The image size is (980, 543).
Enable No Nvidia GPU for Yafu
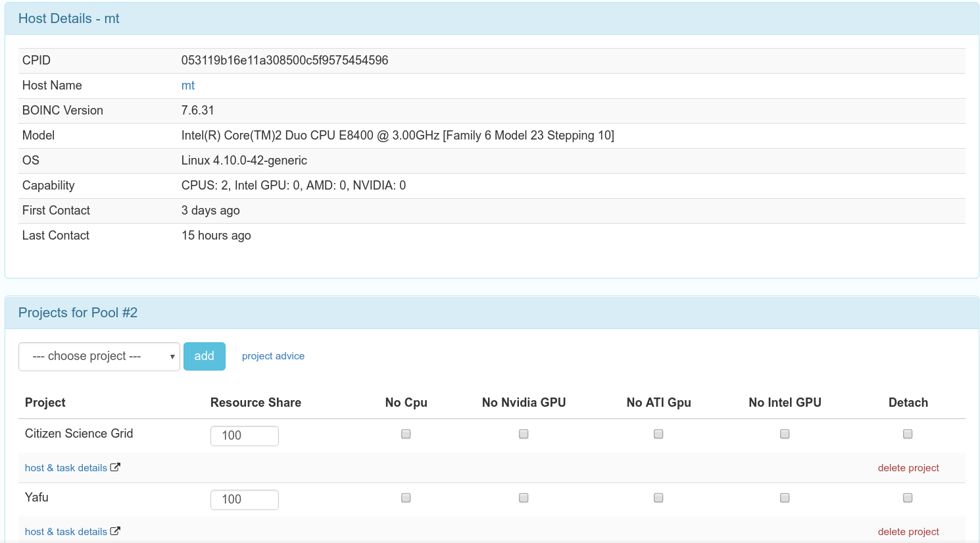[524, 498]
